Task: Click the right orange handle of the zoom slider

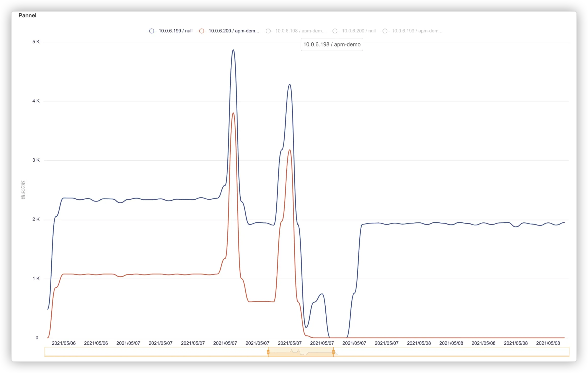Action: (x=333, y=352)
